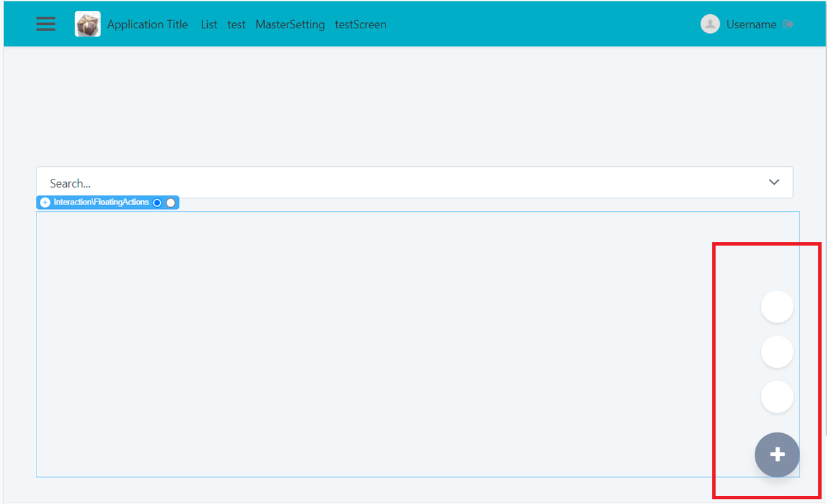Click plus icon on FloatingActions tag
This screenshot has width=827, height=504.
point(45,202)
